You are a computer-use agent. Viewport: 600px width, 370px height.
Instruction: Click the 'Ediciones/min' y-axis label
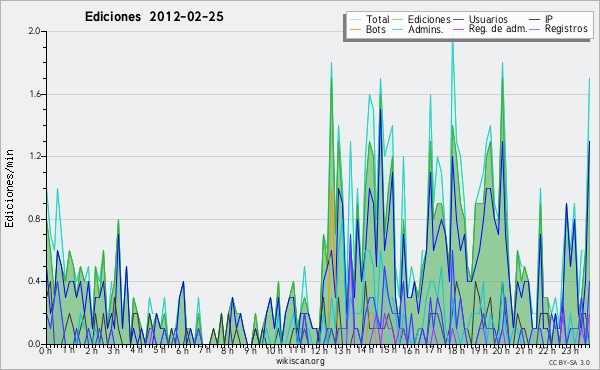point(9,188)
